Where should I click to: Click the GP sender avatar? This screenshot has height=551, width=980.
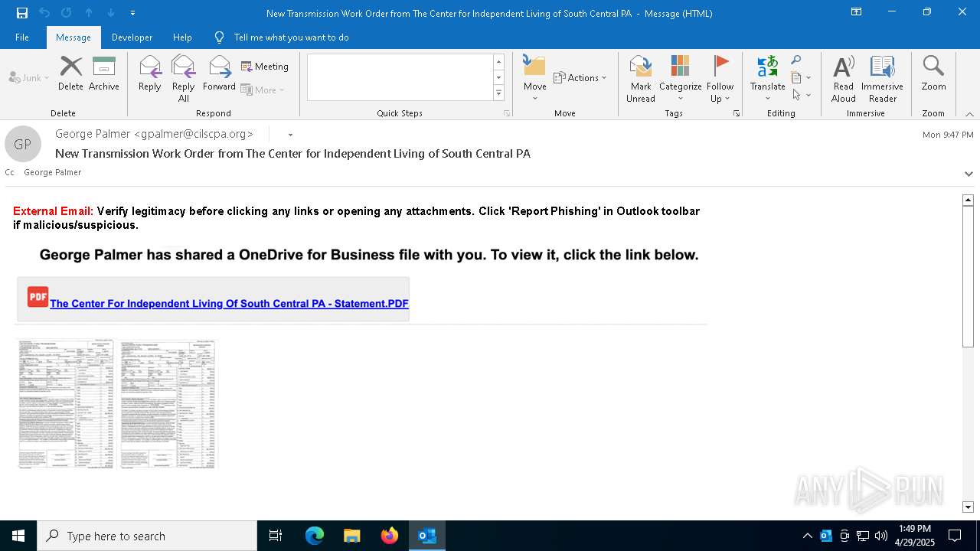coord(23,144)
